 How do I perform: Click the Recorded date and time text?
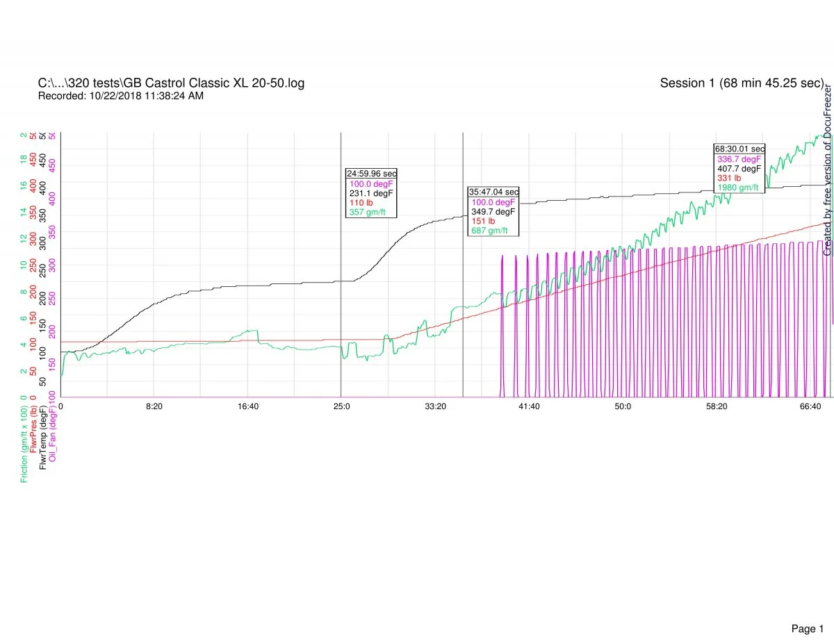coord(121,96)
